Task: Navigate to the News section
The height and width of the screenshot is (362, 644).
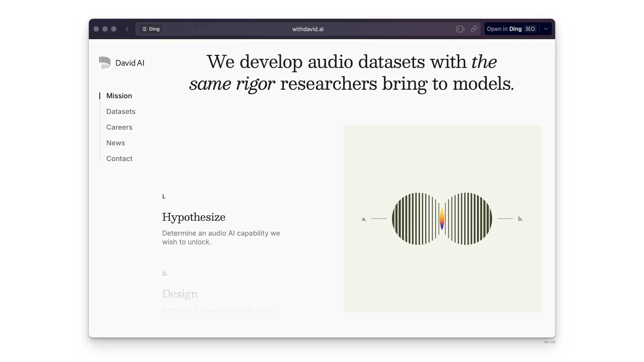Action: point(115,143)
